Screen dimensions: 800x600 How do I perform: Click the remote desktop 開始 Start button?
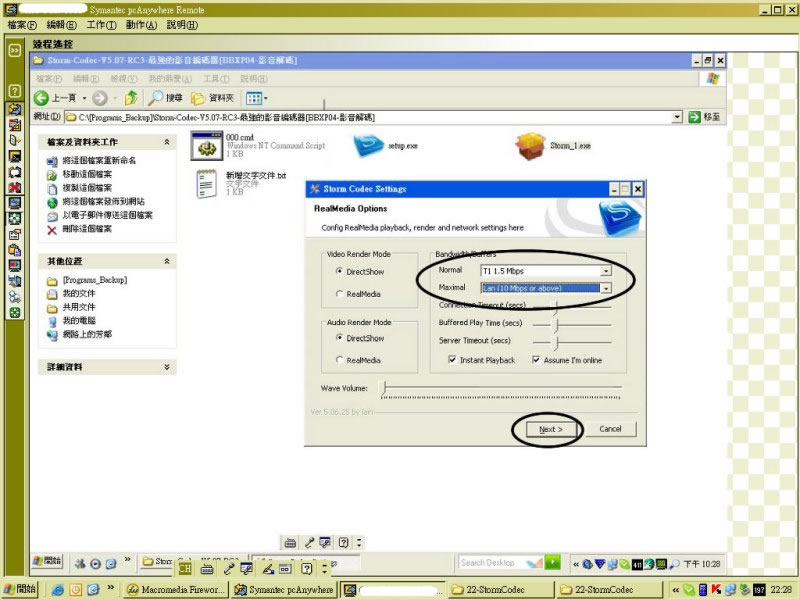click(x=47, y=562)
